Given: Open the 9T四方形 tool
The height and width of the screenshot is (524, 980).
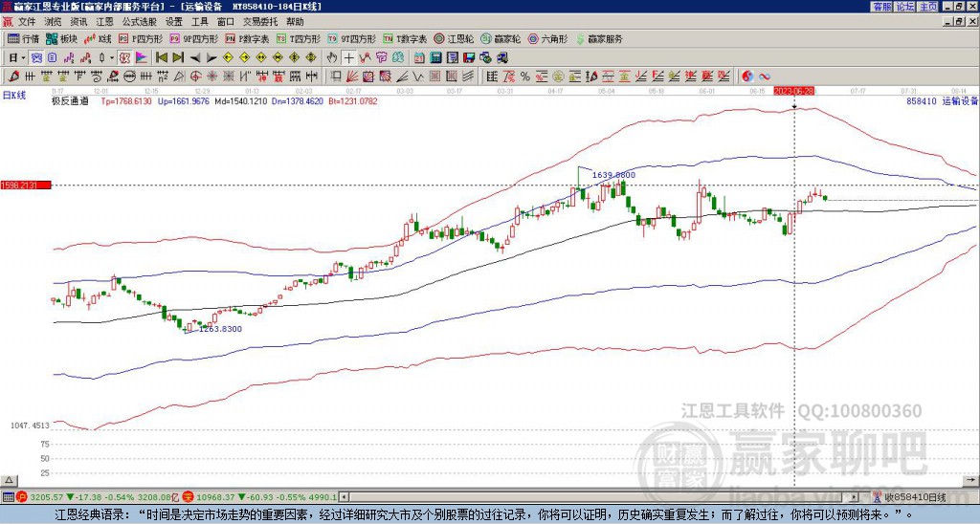Looking at the screenshot, I should coord(352,38).
